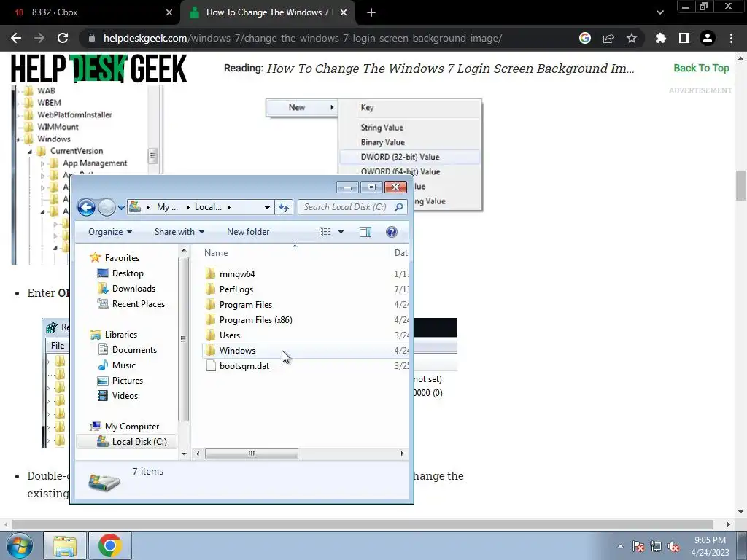
Task: Select the Program Files (x86) folder
Action: pyautogui.click(x=249, y=320)
